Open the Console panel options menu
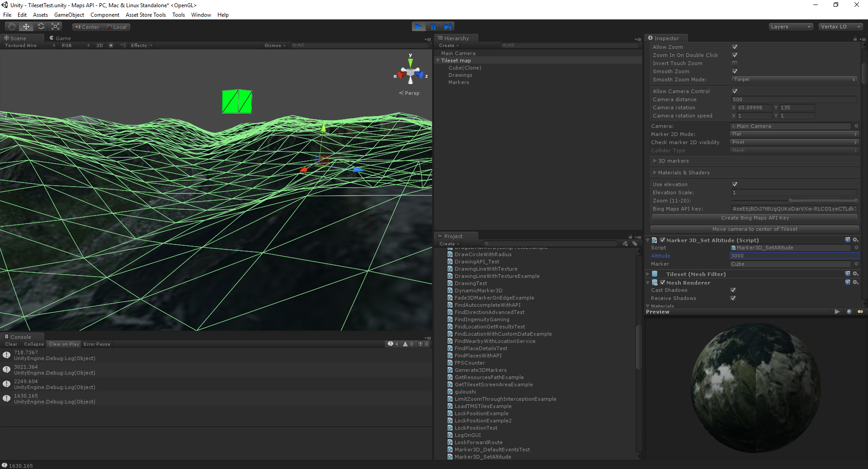This screenshot has width=868, height=469. coord(428,338)
